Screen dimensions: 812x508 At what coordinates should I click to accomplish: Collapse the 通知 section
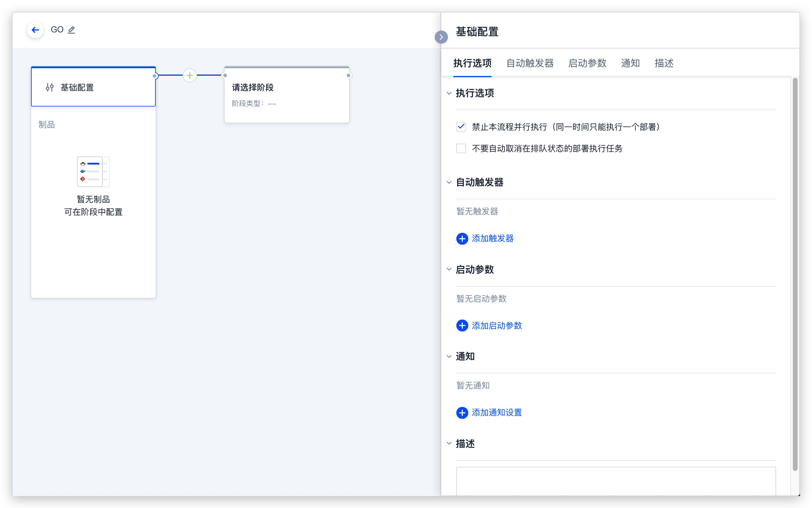tap(449, 357)
